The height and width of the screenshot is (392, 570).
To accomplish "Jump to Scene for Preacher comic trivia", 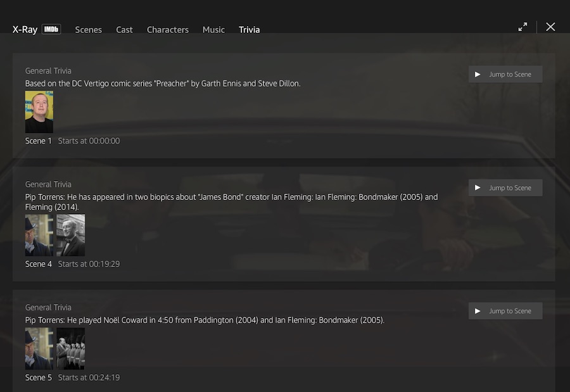I will click(505, 74).
